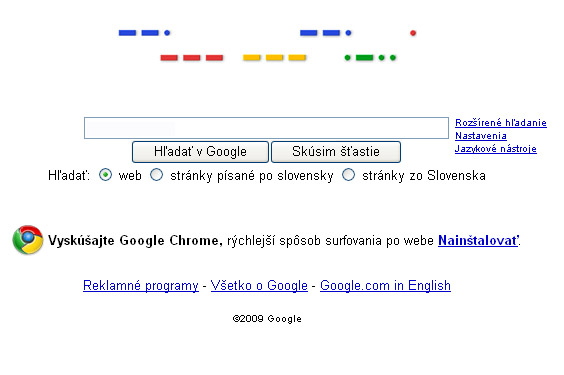Focus the Google search text box
This screenshot has height=375, width=564.
click(x=266, y=128)
